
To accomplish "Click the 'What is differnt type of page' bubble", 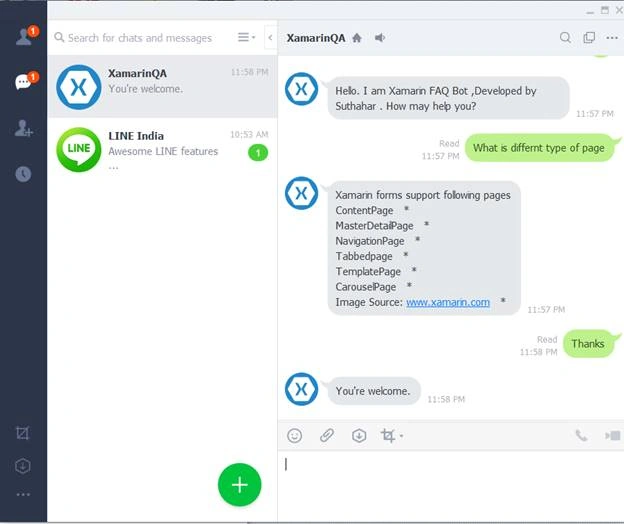I will (x=542, y=148).
